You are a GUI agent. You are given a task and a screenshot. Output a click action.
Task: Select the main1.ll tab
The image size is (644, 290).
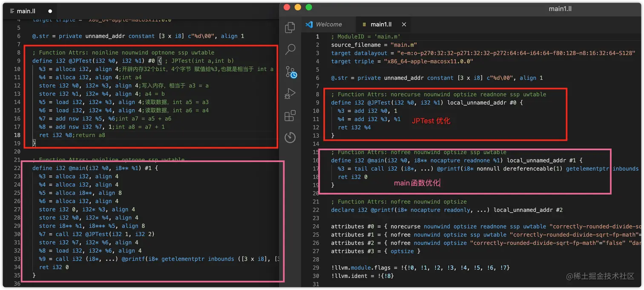(x=381, y=24)
